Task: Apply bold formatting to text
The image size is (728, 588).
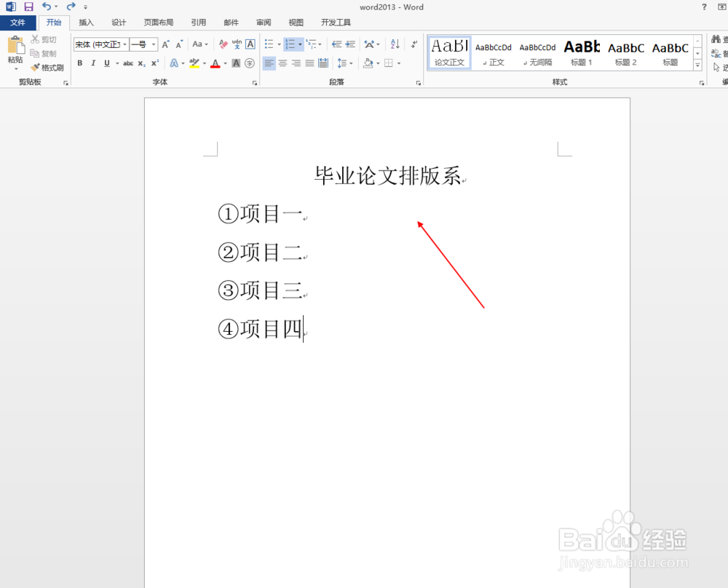Action: click(x=80, y=64)
